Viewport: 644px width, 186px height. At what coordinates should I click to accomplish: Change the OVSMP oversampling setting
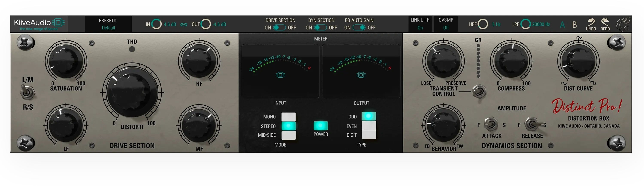coord(446,24)
